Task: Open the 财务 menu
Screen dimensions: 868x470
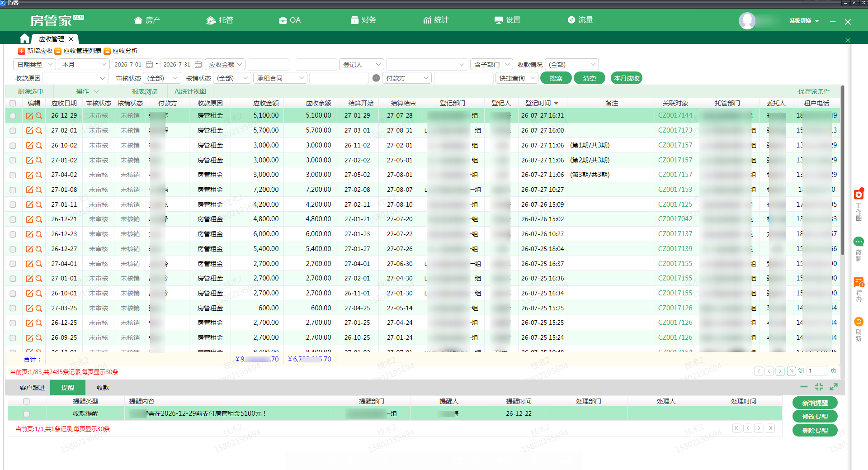Action: coord(363,20)
